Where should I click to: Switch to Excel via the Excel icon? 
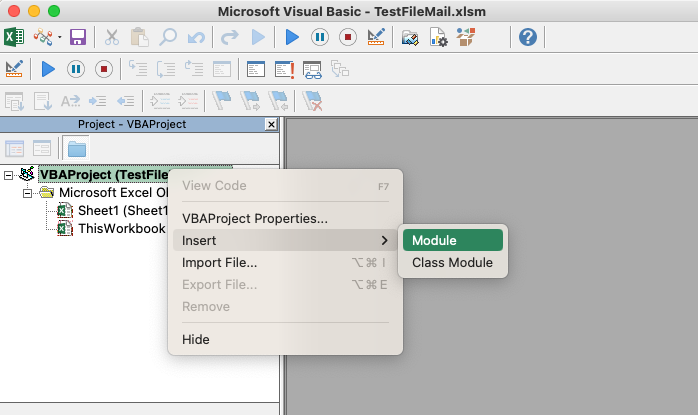[x=14, y=37]
